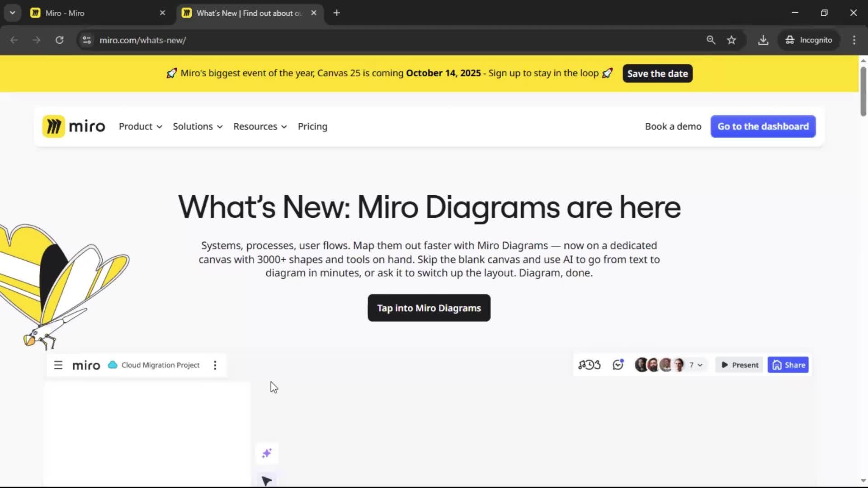The image size is (868, 488).
Task: Click the browser reload icon
Action: [59, 40]
